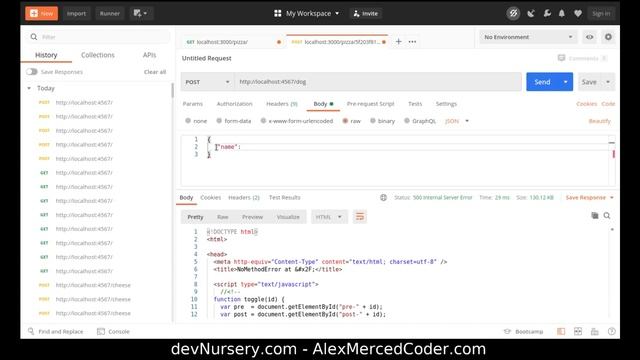Click the Send button
This screenshot has width=640, height=360.
542,82
